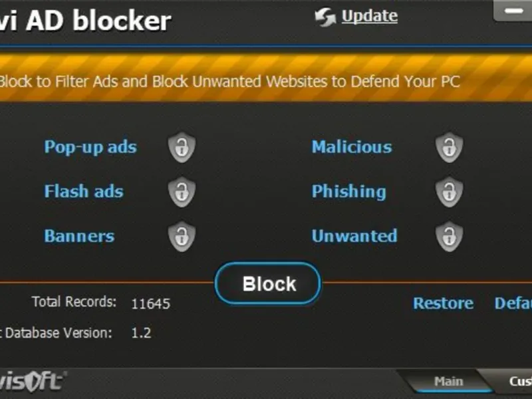Click the Block button

tap(268, 284)
